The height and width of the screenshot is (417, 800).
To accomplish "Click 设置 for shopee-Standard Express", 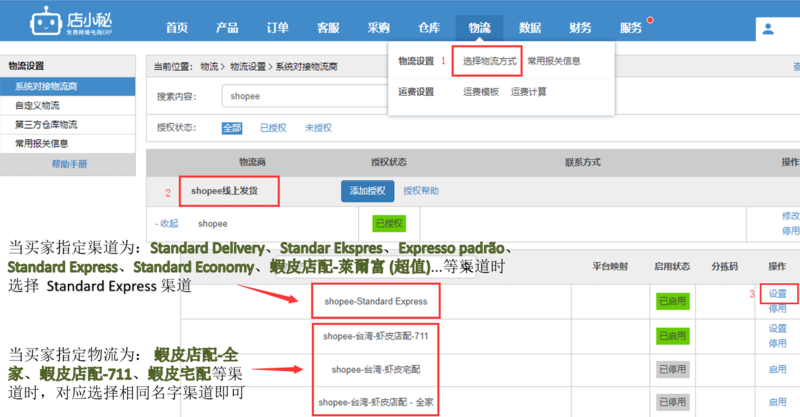I will (x=778, y=294).
